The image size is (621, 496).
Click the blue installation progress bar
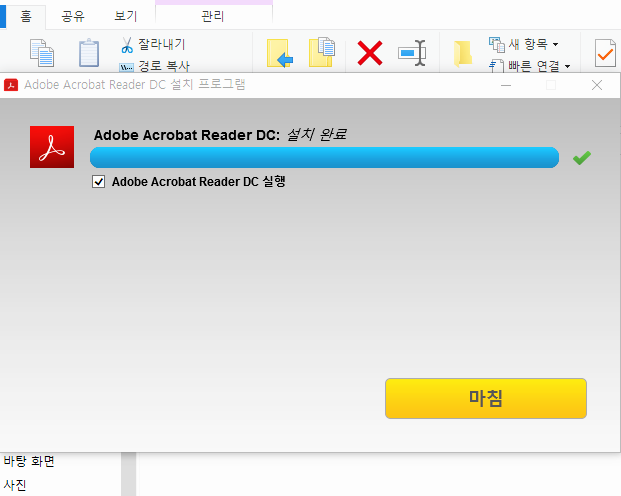pos(324,158)
